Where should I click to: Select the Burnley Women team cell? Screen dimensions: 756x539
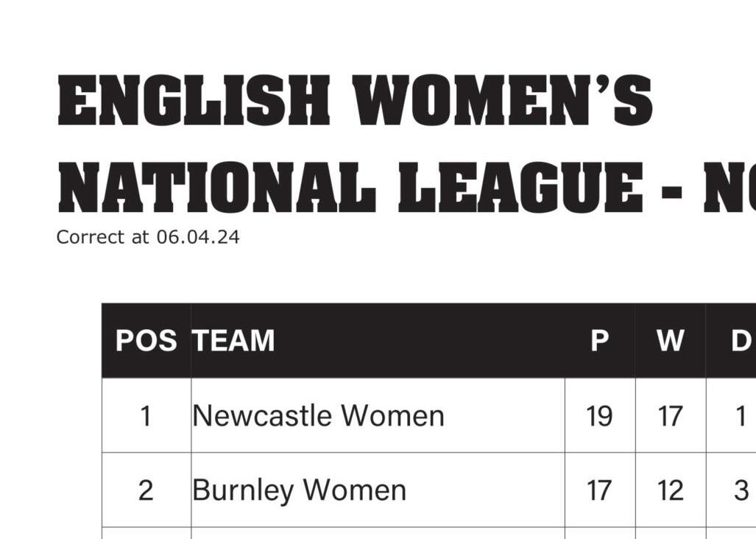(x=299, y=490)
